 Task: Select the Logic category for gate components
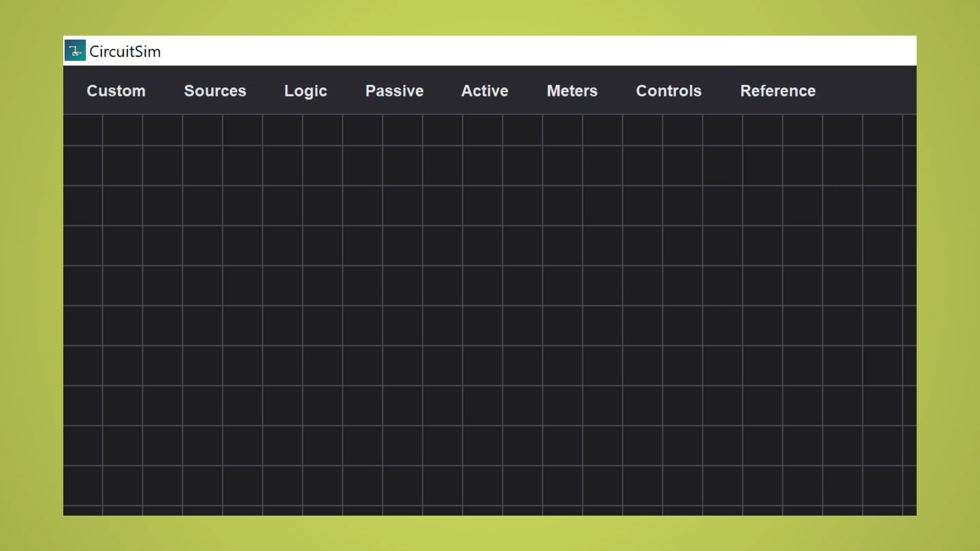pos(305,91)
